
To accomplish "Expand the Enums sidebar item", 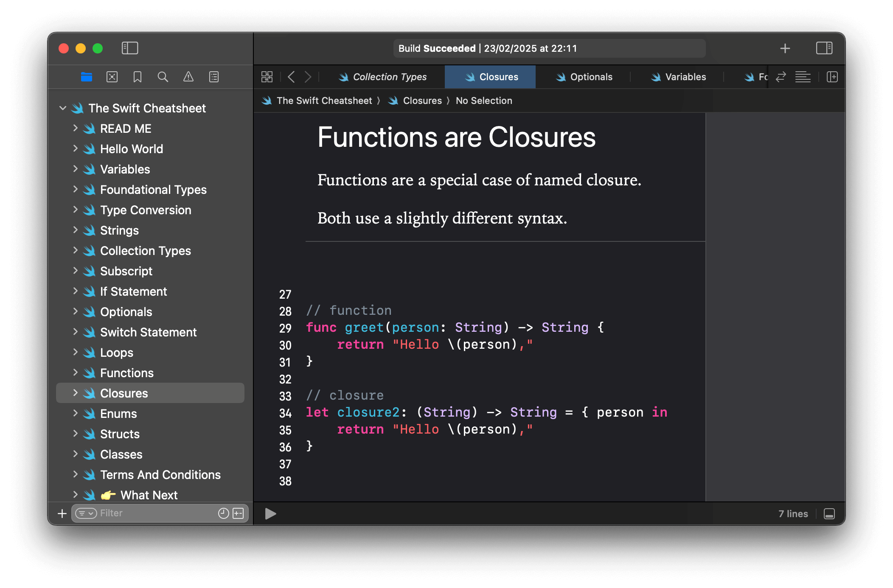I will click(76, 413).
